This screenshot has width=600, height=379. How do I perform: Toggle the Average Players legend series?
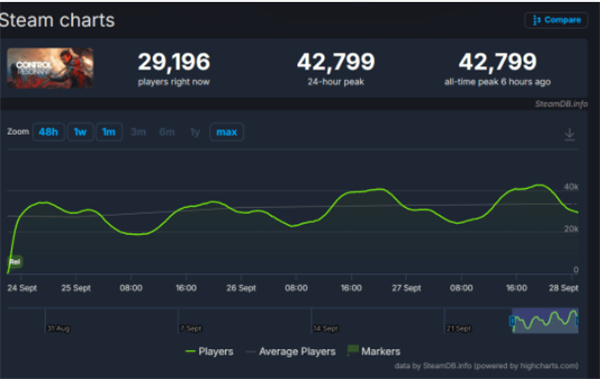click(291, 351)
